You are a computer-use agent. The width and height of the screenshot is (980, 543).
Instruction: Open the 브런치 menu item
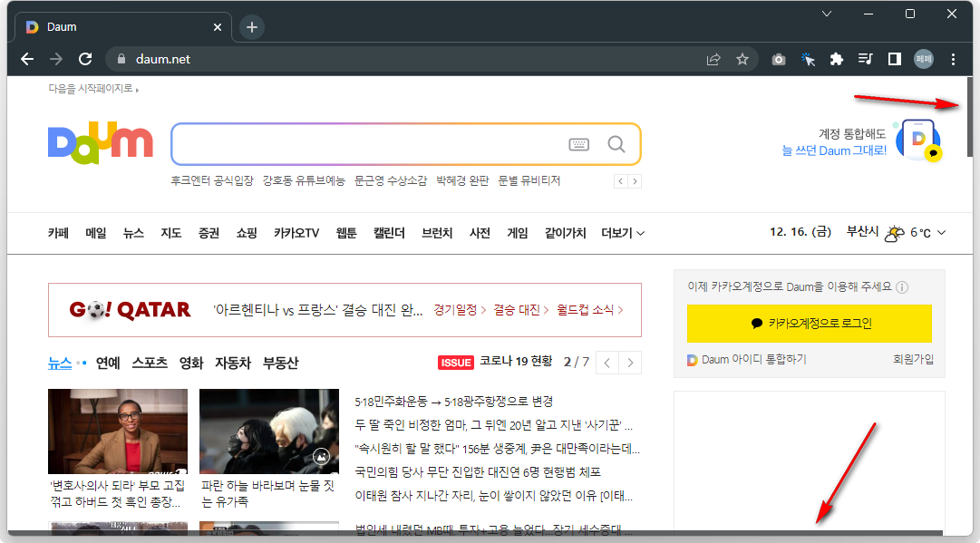coord(437,233)
